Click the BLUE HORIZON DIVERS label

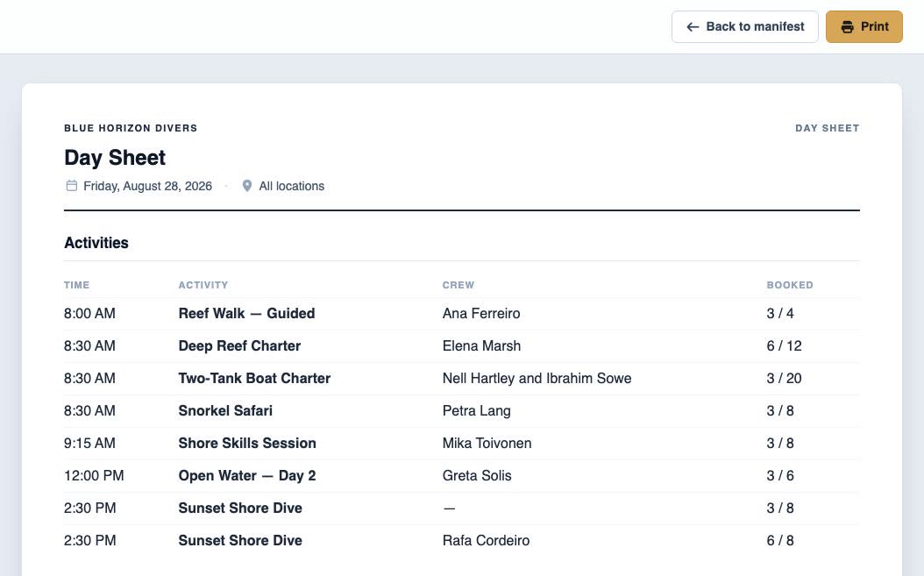[131, 128]
